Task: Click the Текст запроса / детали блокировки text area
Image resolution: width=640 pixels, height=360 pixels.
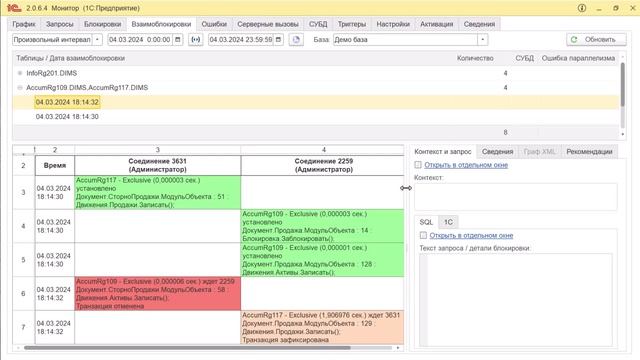Action: [x=516, y=300]
